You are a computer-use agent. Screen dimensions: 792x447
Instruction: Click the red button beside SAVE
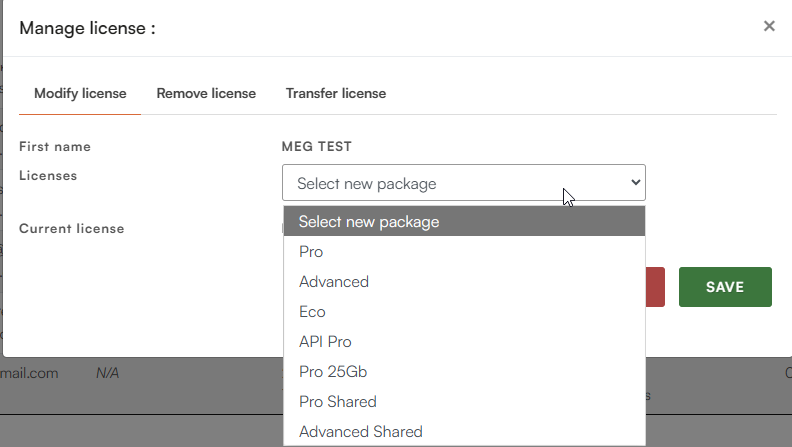click(655, 287)
